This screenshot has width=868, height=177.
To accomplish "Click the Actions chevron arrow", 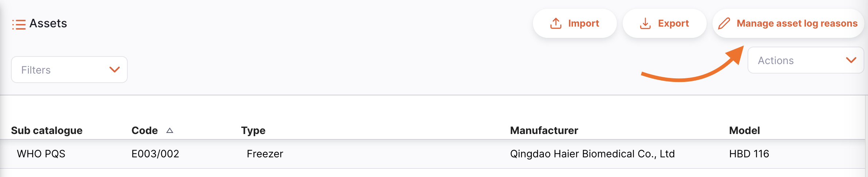I will [x=851, y=60].
